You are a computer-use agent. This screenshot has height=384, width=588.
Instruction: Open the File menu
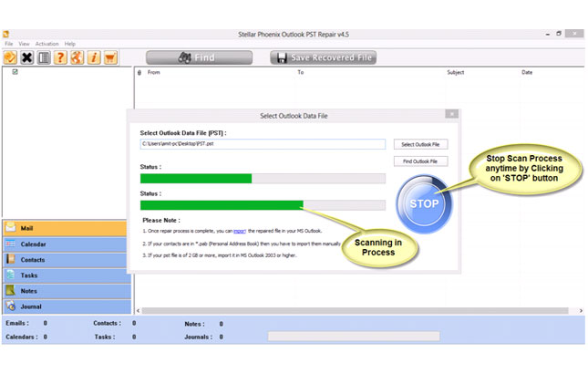8,44
